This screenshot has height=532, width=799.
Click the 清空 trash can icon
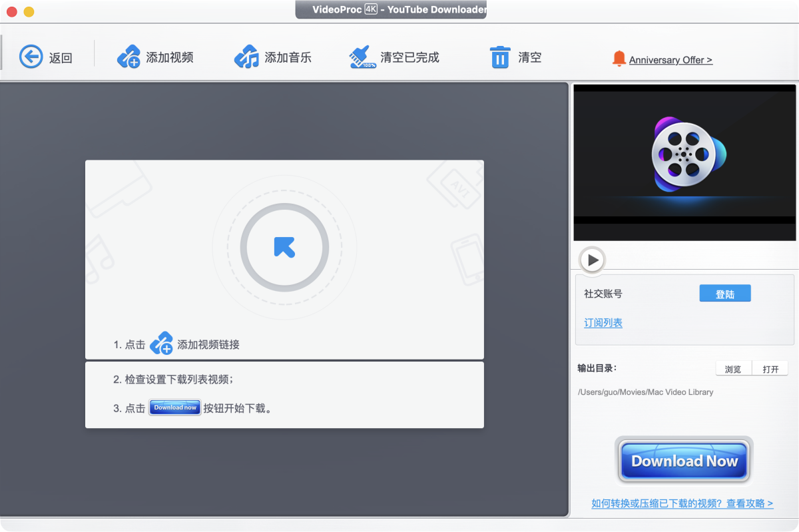(x=501, y=57)
